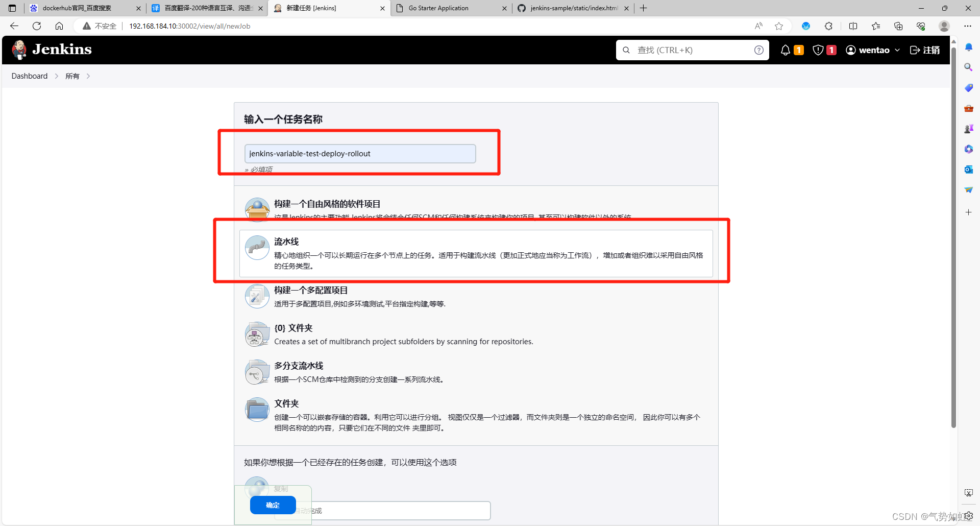Open Edge sidebar settings gear
The image size is (980, 526).
969,516
